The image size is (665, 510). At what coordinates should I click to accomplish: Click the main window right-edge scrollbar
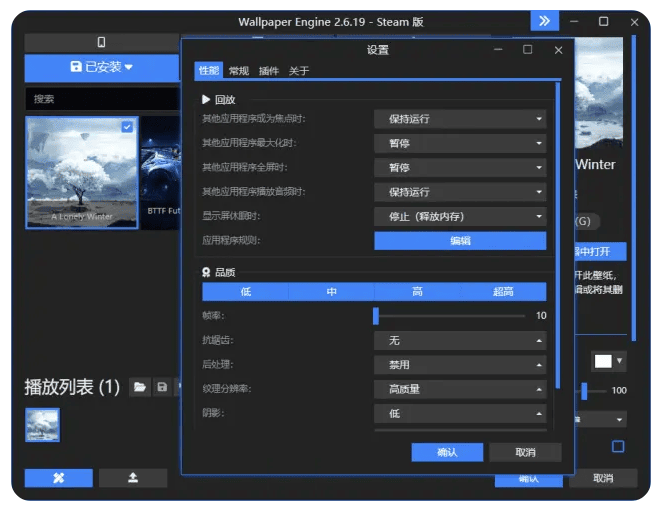pyautogui.click(x=633, y=188)
